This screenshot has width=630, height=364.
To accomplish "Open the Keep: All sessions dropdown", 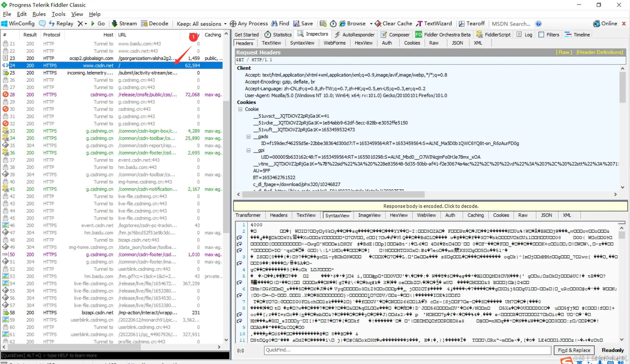I will [201, 24].
